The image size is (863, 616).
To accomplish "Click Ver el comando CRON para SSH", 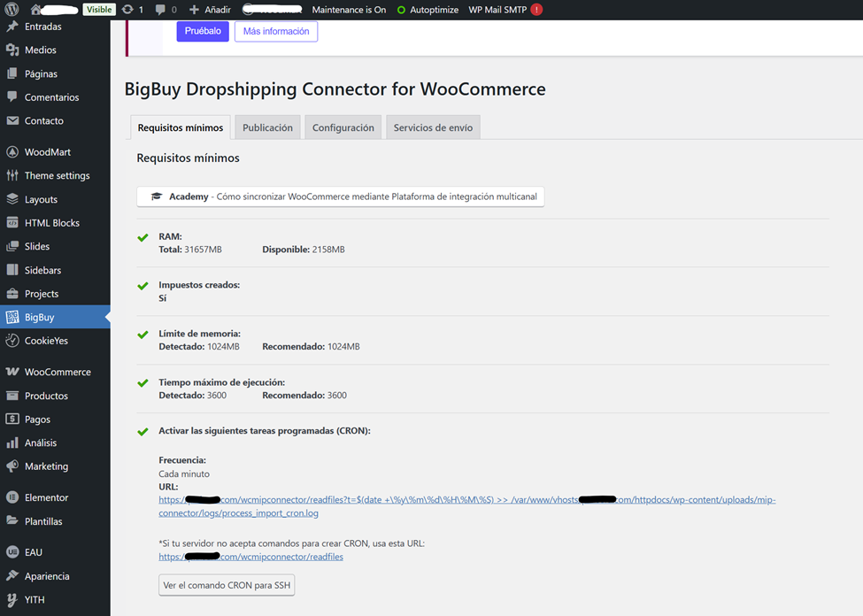I will coord(227,586).
